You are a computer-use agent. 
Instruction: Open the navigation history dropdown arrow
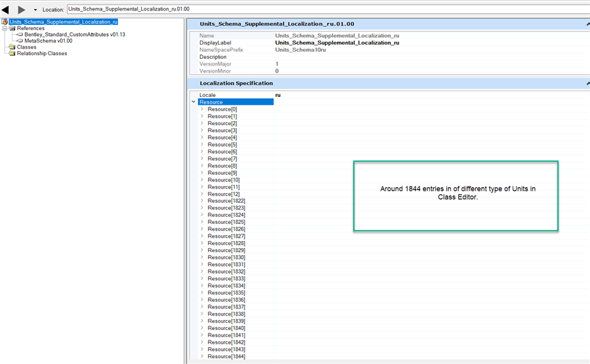pyautogui.click(x=35, y=10)
